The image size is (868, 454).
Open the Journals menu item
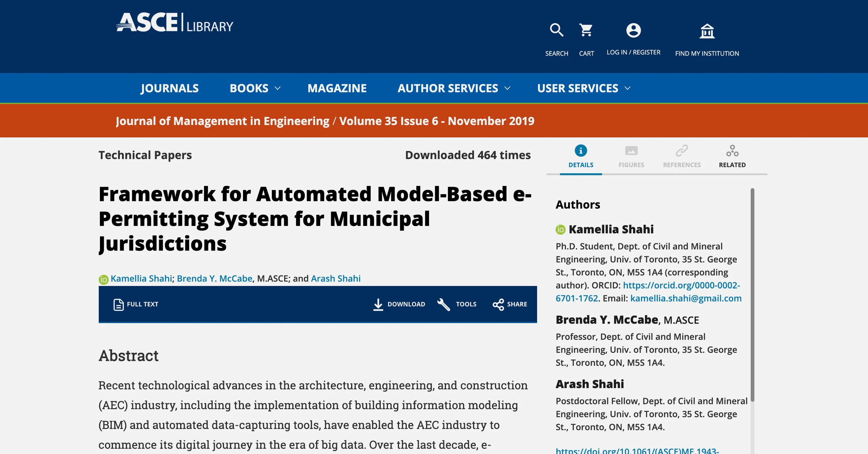click(169, 88)
